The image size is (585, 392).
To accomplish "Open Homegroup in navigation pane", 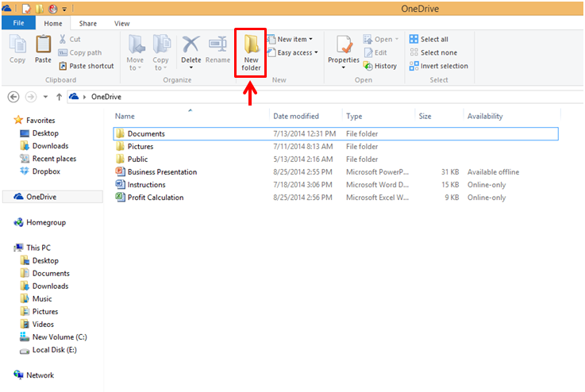I will click(40, 222).
